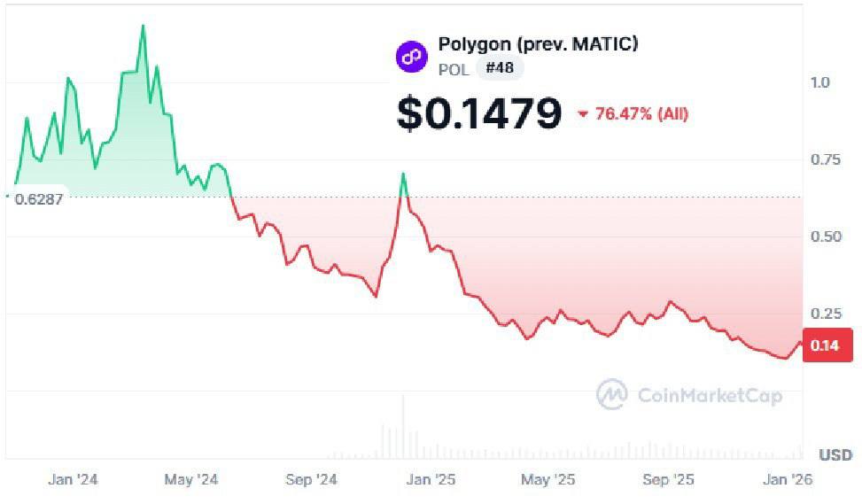Click the CoinMarketCap watermark logo icon
Image resolution: width=862 pixels, height=504 pixels.
[x=611, y=394]
